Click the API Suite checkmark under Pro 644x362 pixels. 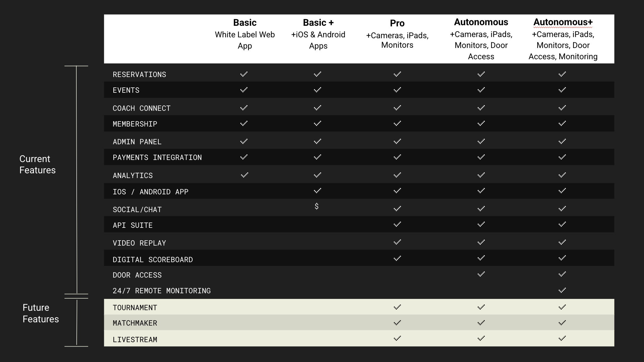click(397, 224)
